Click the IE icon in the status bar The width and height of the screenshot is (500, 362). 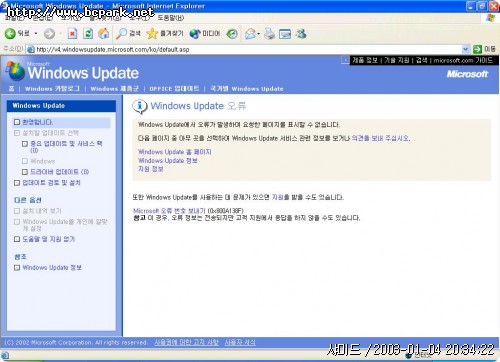pyautogui.click(x=5, y=356)
